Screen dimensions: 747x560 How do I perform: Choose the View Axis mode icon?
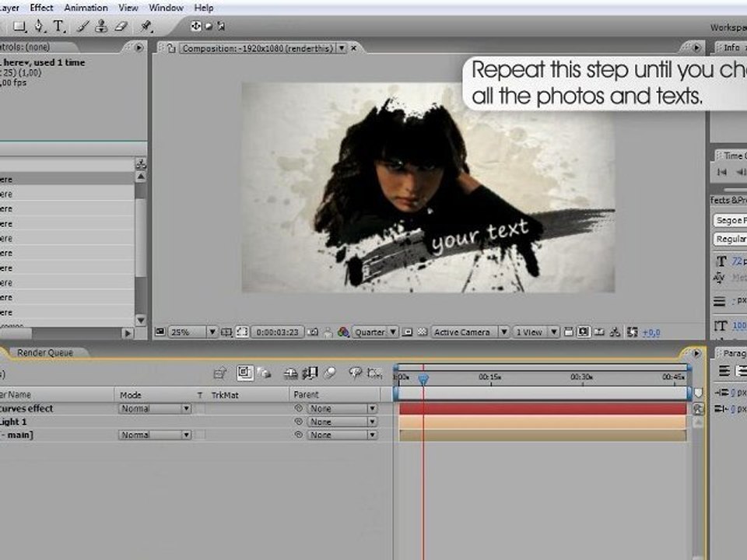click(221, 26)
